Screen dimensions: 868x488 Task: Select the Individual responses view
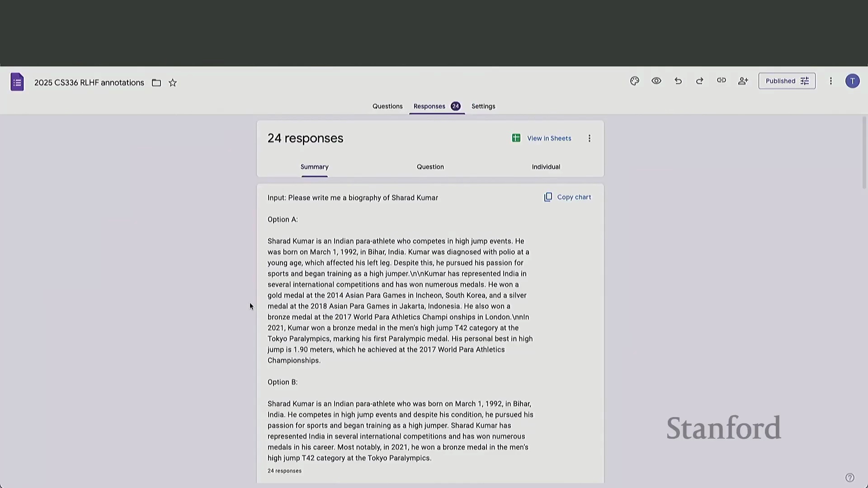click(546, 167)
